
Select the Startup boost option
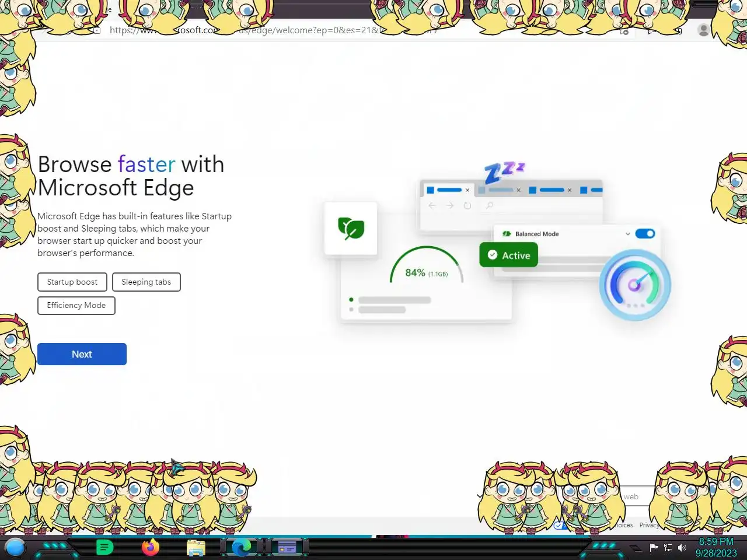(72, 282)
